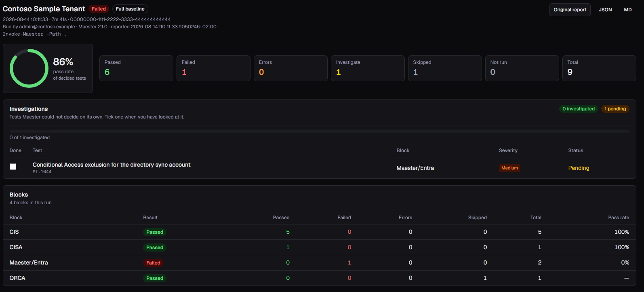Select the Failed summary card
The height and width of the screenshot is (292, 644).
point(213,68)
